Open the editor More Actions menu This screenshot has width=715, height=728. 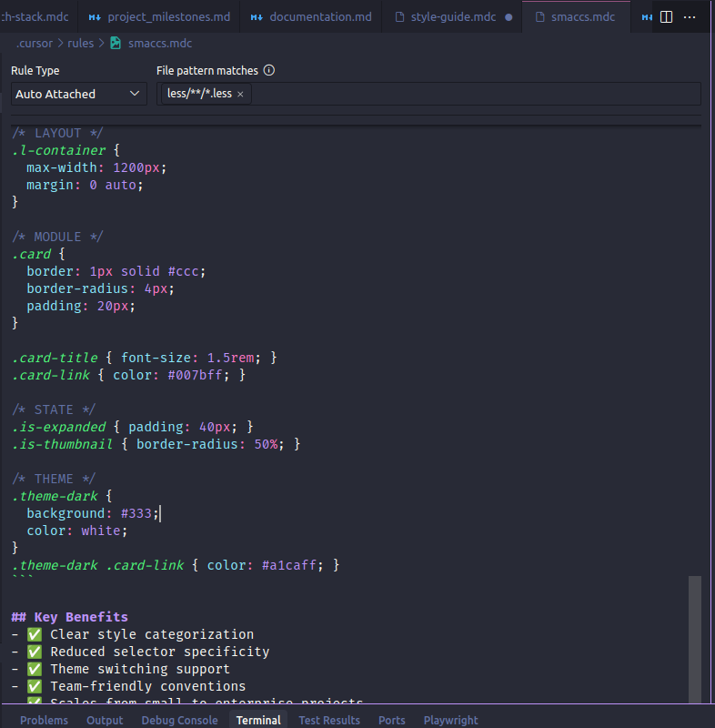point(690,16)
